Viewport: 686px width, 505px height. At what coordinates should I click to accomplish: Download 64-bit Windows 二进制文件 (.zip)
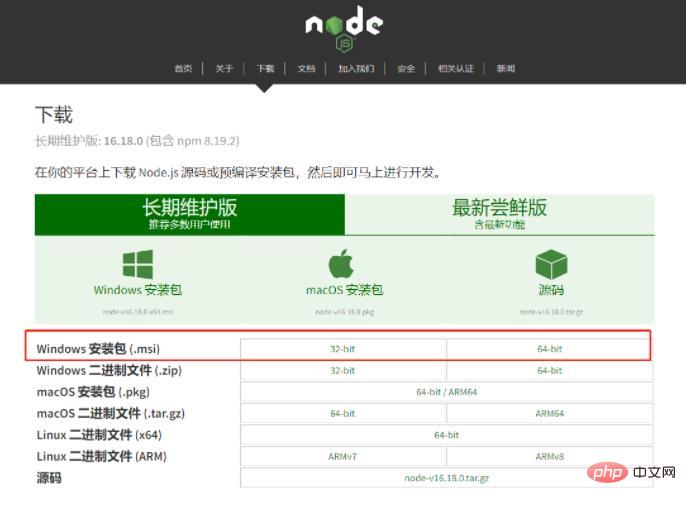coord(550,370)
